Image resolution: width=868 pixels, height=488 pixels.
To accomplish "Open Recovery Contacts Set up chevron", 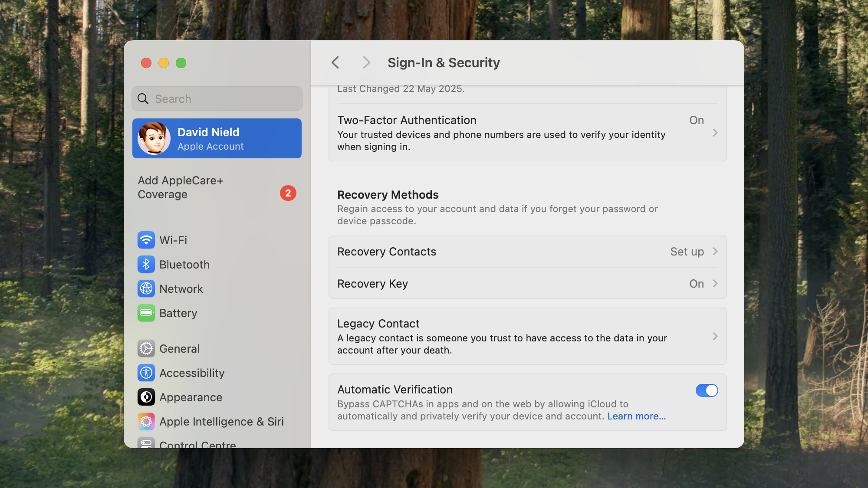I will tap(715, 252).
